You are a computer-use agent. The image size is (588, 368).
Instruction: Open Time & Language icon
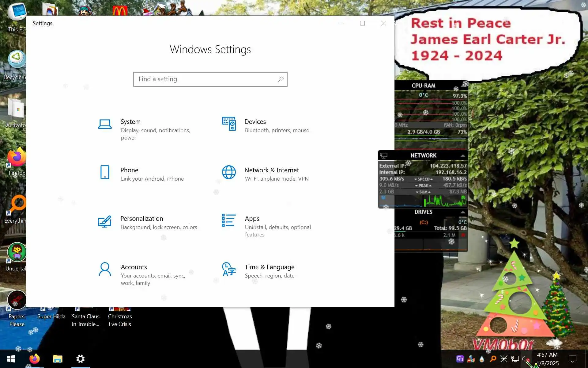point(229,269)
